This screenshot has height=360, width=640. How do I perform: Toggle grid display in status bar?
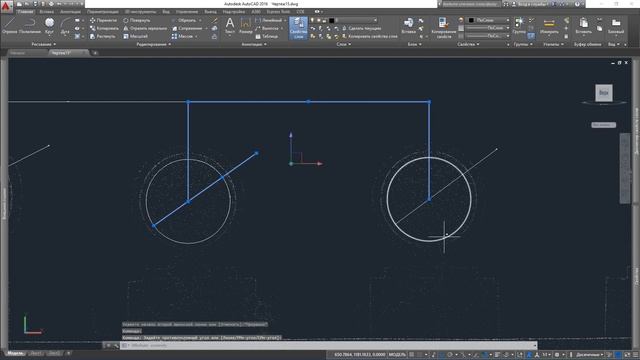click(412, 355)
